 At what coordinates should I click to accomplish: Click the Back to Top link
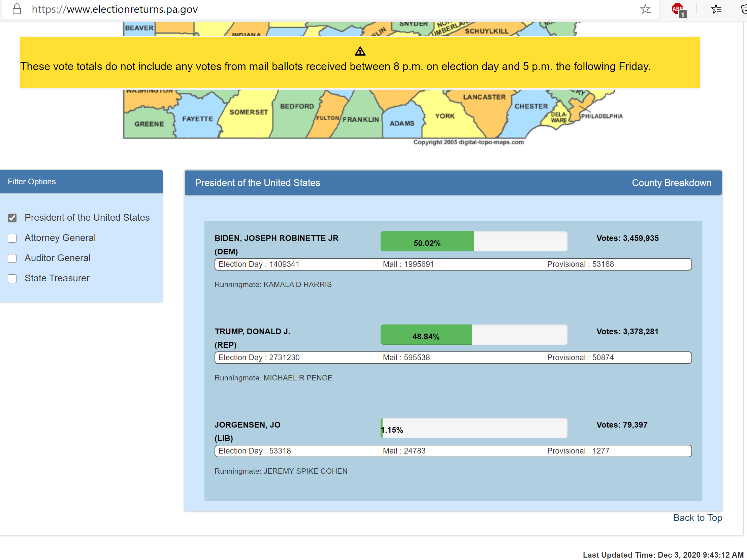point(697,518)
